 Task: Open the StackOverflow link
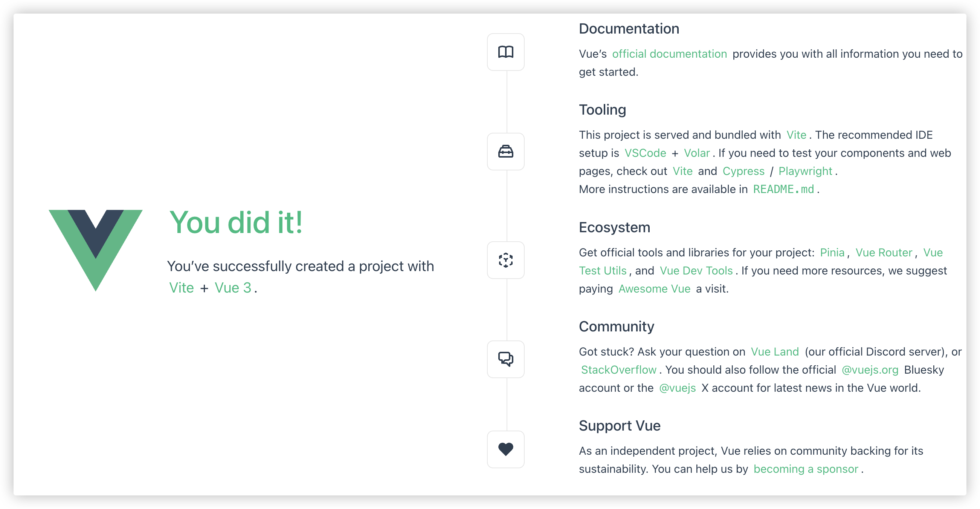click(x=618, y=370)
